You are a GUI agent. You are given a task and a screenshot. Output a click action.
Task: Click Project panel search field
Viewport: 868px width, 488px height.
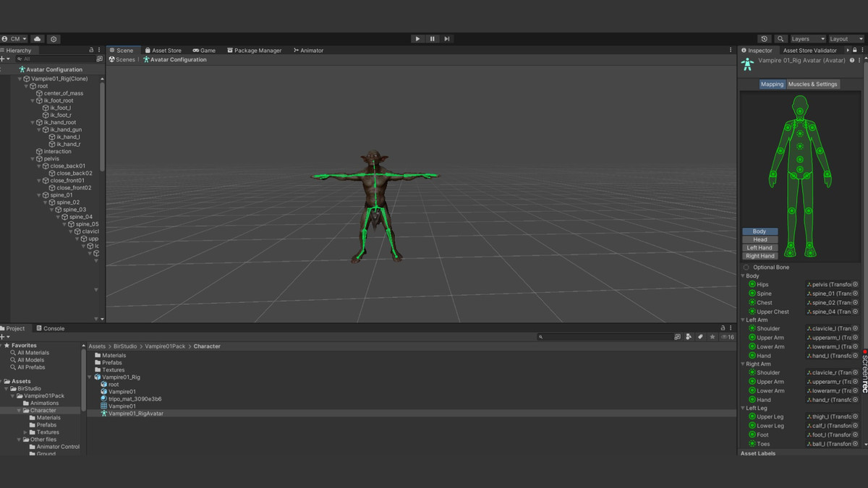tap(604, 337)
